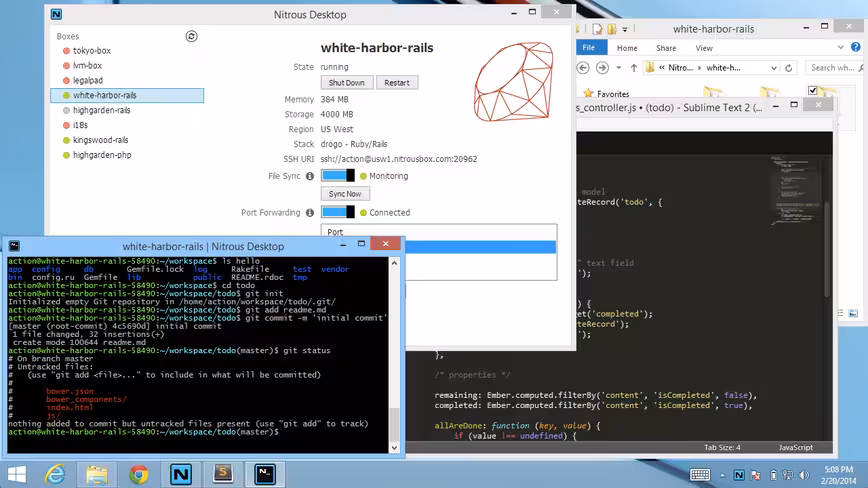Viewport: 868px width, 488px height.
Task: Open the View ribbon tab
Action: (x=704, y=48)
